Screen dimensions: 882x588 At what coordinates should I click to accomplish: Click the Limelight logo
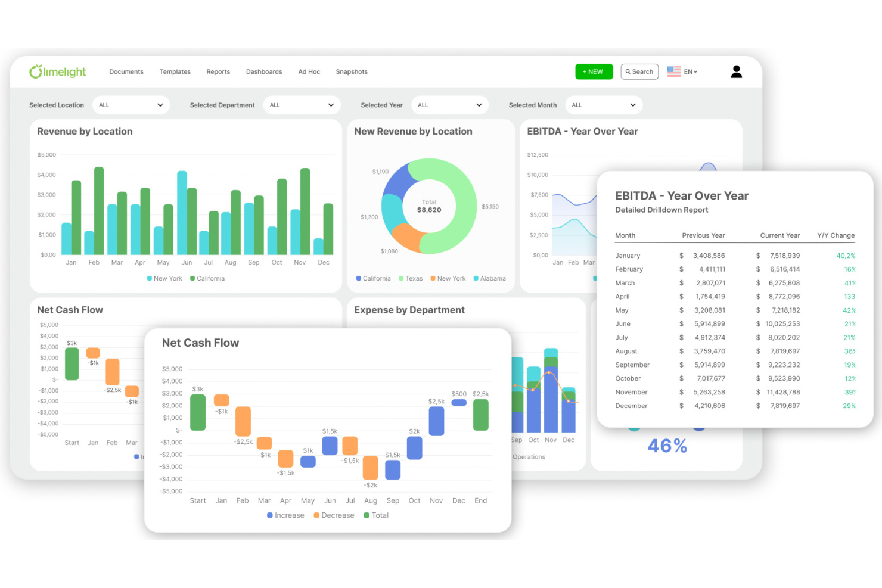pos(57,71)
